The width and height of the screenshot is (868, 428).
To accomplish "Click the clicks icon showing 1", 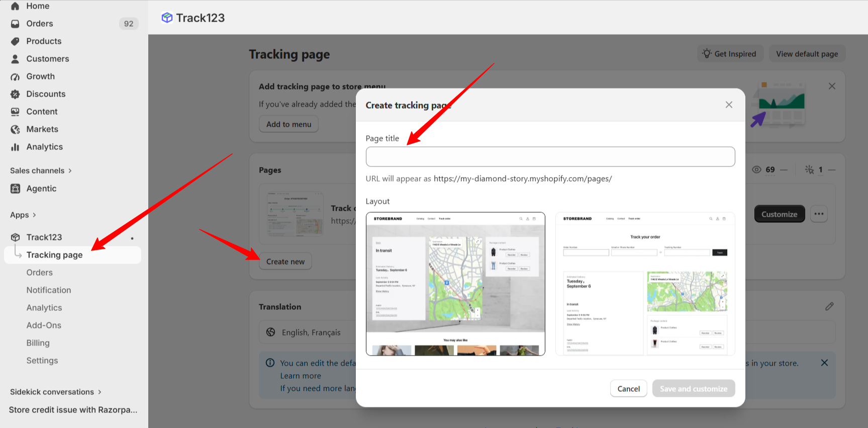I will pos(809,169).
